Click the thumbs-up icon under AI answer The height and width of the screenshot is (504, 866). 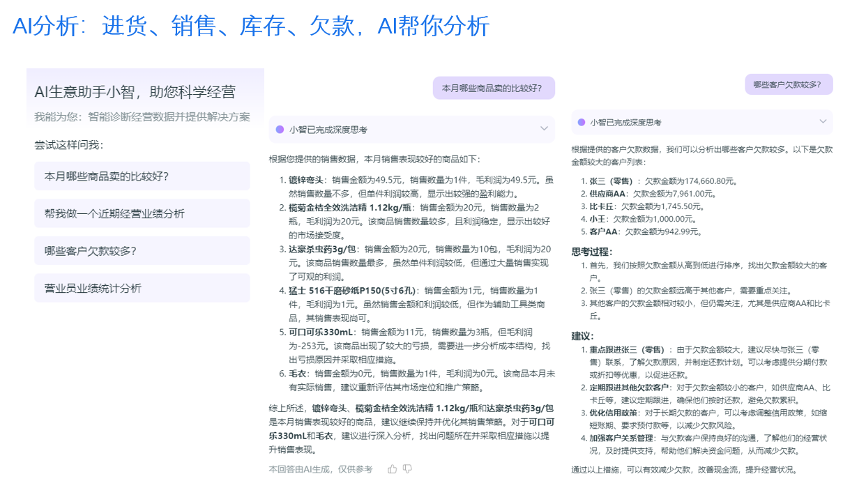393,469
